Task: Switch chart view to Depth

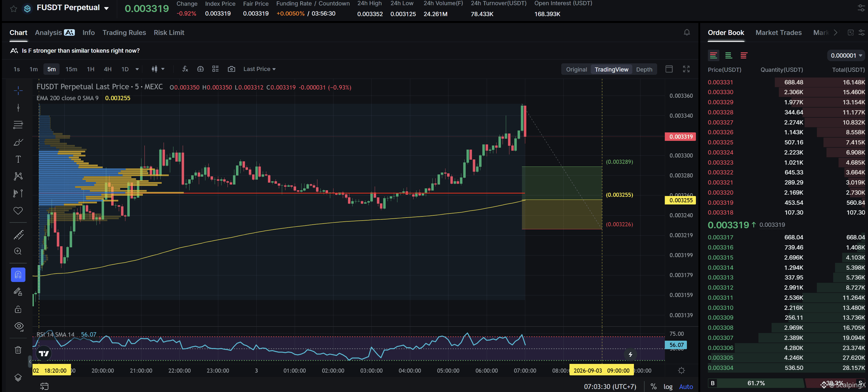Action: click(644, 69)
